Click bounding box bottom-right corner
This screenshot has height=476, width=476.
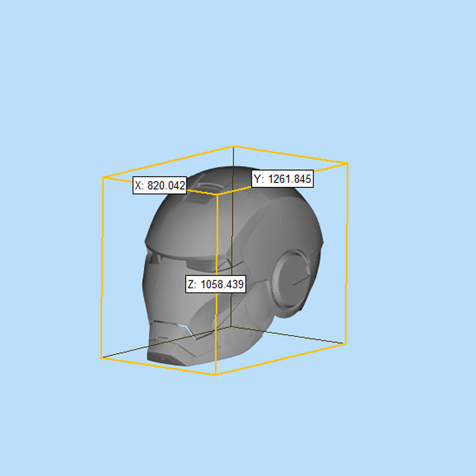[346, 343]
